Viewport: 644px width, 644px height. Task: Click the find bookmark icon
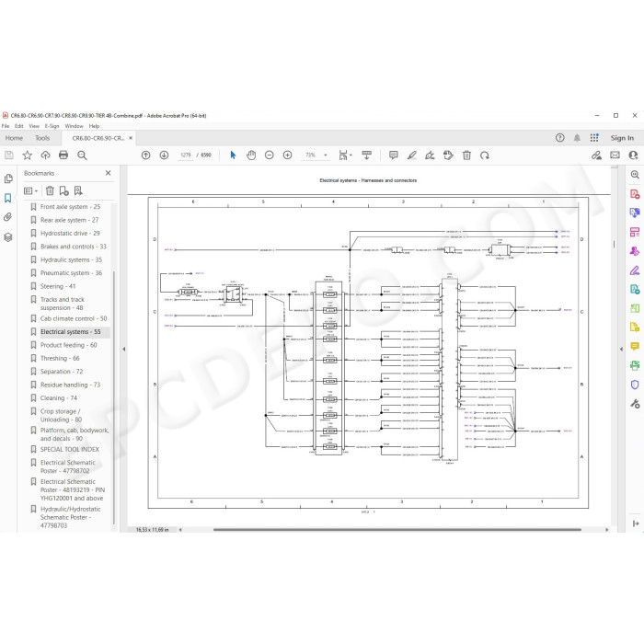(x=78, y=190)
